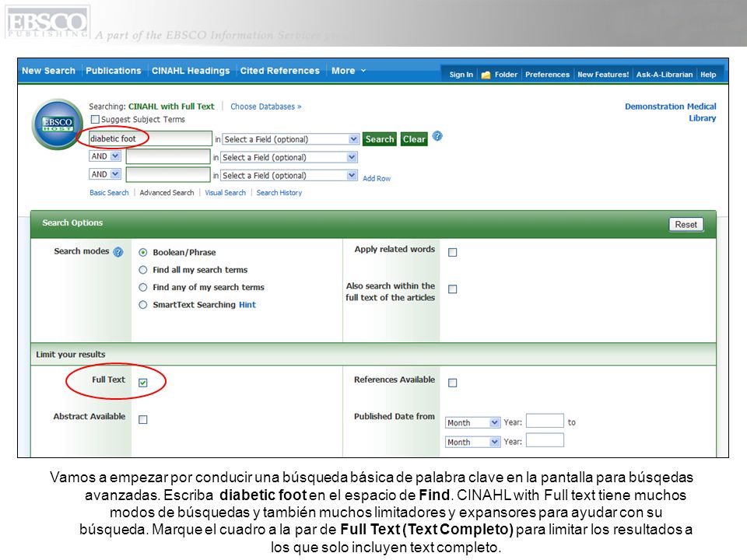This screenshot has width=747, height=560.
Task: Switch to Visual Search
Action: (x=226, y=193)
